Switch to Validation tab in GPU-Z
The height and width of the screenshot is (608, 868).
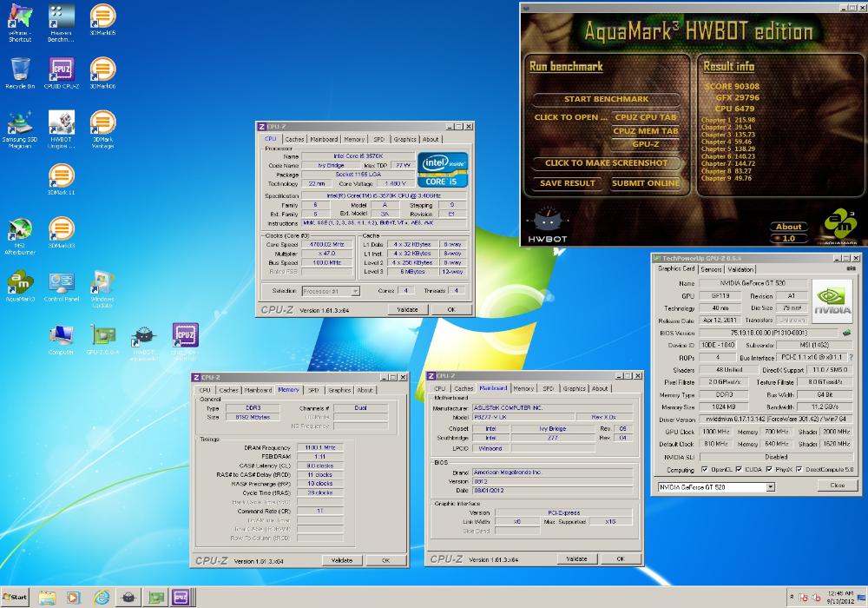click(740, 269)
